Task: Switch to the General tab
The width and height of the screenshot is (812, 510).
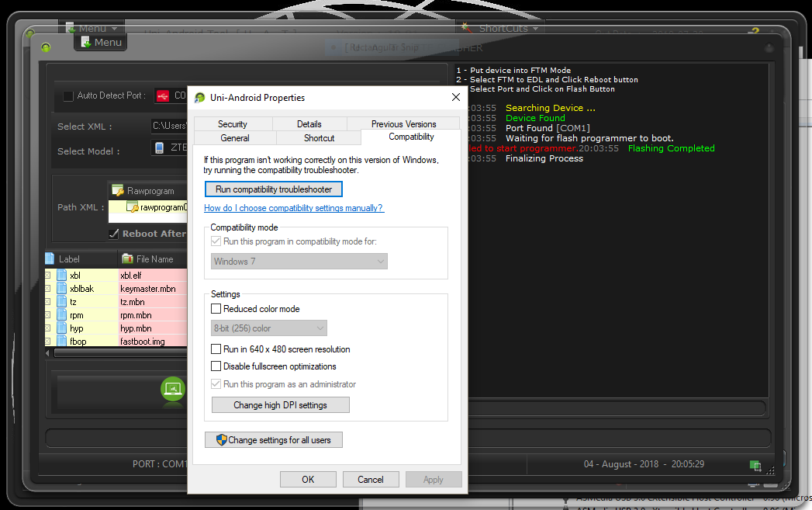Action: (x=235, y=138)
